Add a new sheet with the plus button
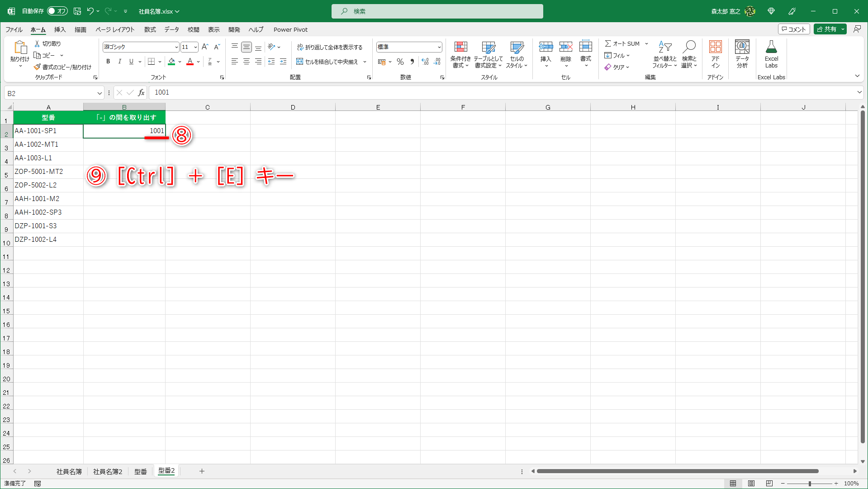 pyautogui.click(x=202, y=471)
